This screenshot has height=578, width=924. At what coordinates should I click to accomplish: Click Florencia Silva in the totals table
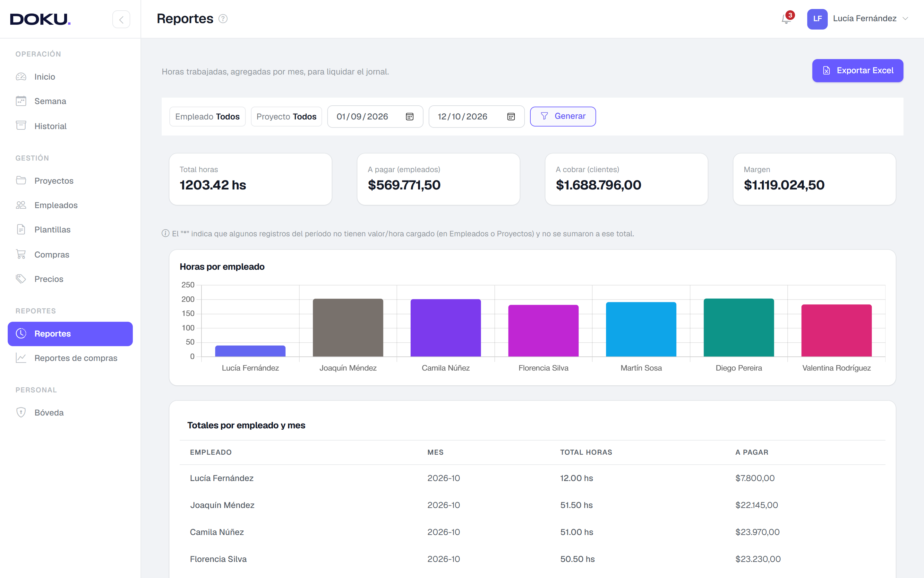pos(218,559)
